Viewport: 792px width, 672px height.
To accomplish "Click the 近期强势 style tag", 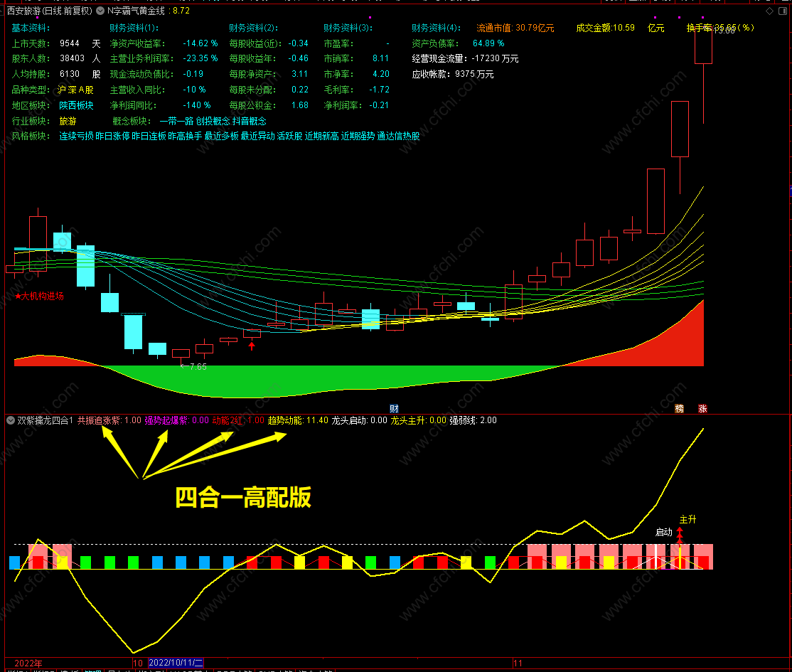I will tap(358, 137).
